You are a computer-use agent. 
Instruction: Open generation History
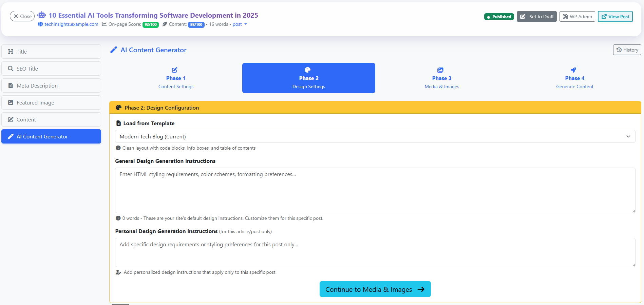(627, 50)
